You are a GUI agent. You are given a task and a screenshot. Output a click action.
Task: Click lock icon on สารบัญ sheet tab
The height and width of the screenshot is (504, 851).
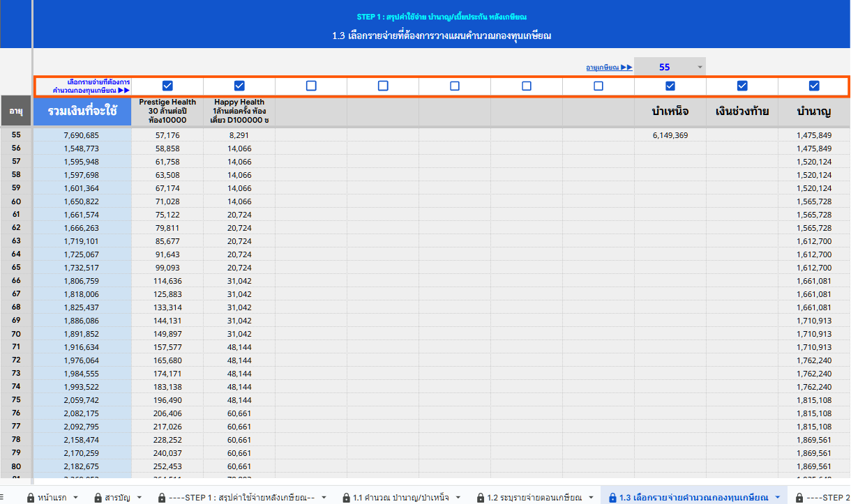97,498
